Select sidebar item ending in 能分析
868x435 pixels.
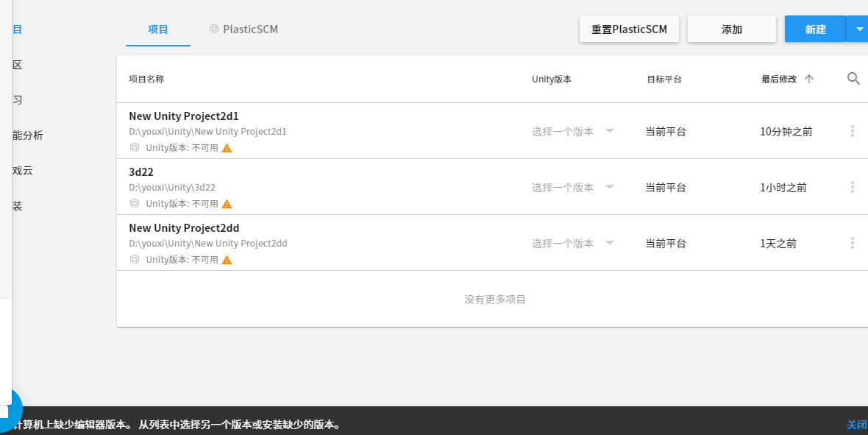pyautogui.click(x=28, y=135)
